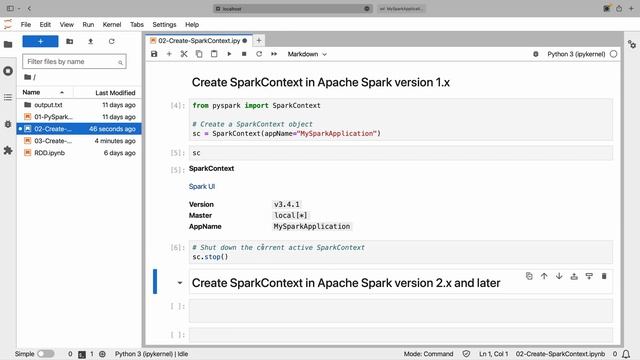The height and width of the screenshot is (360, 640).
Task: Open the Tabs menu
Action: (137, 24)
